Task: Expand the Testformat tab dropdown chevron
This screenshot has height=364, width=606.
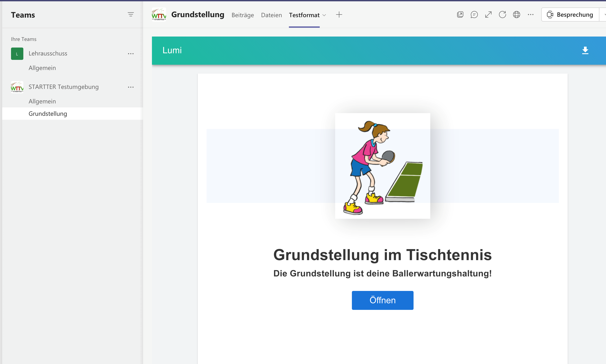Action: coord(324,15)
